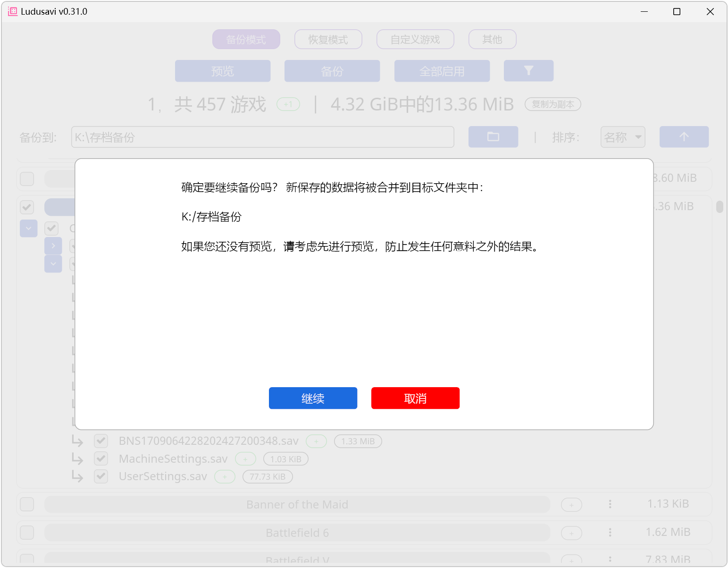This screenshot has width=728, height=568.
Task: Click plus badge on Banner of the Maid row
Action: coord(571,505)
